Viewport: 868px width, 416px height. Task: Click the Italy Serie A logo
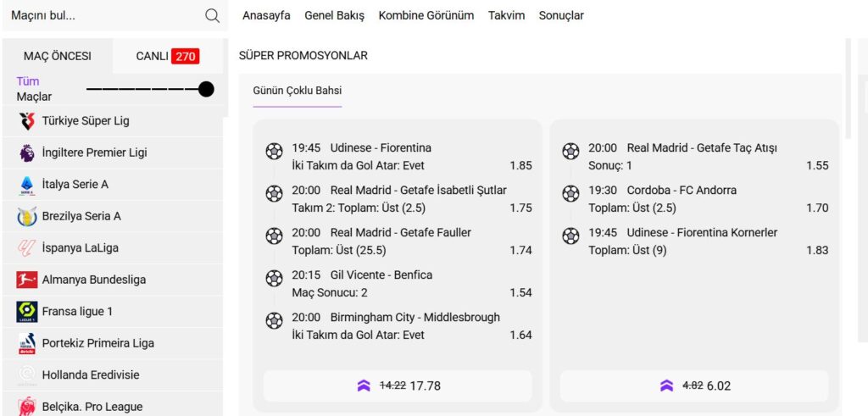[x=27, y=185]
